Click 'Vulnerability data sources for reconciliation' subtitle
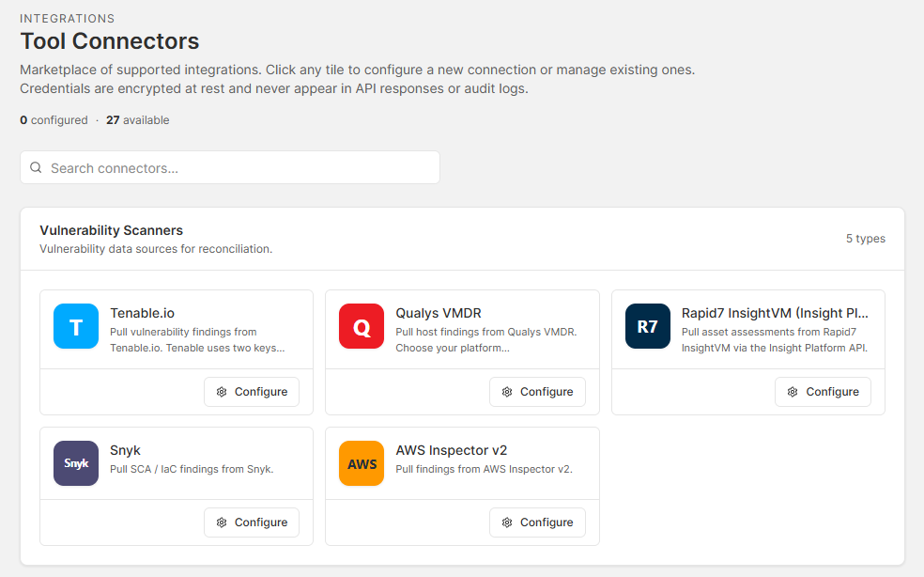 [156, 249]
